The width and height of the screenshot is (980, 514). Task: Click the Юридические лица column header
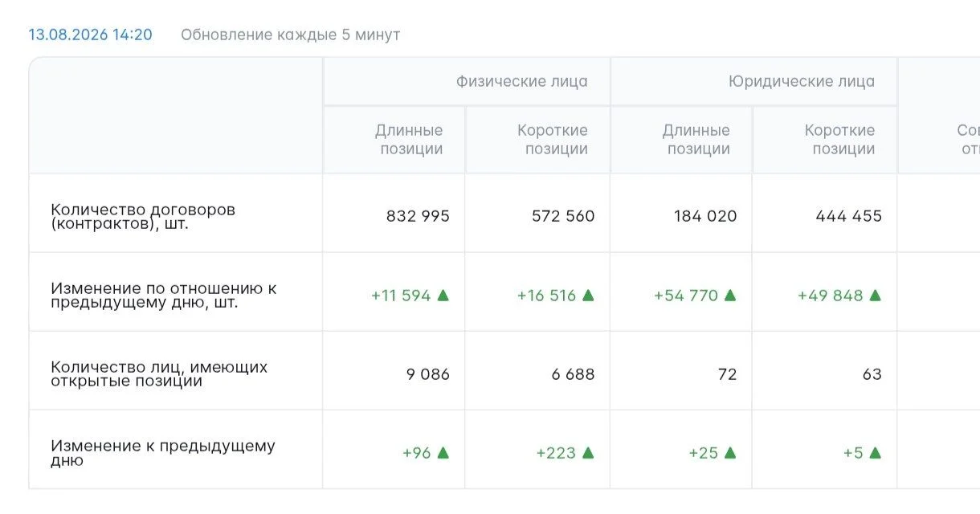tap(802, 81)
